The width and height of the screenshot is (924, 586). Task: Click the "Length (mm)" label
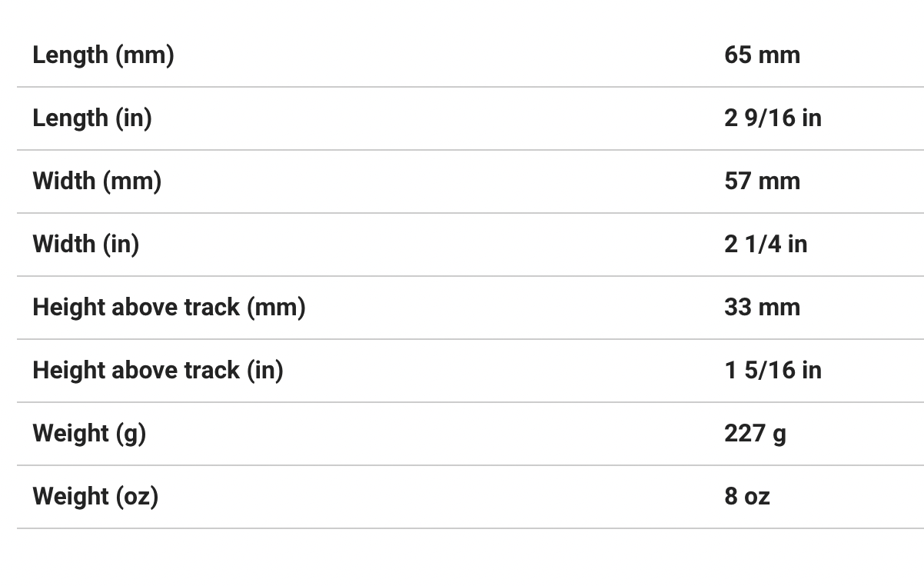click(103, 55)
